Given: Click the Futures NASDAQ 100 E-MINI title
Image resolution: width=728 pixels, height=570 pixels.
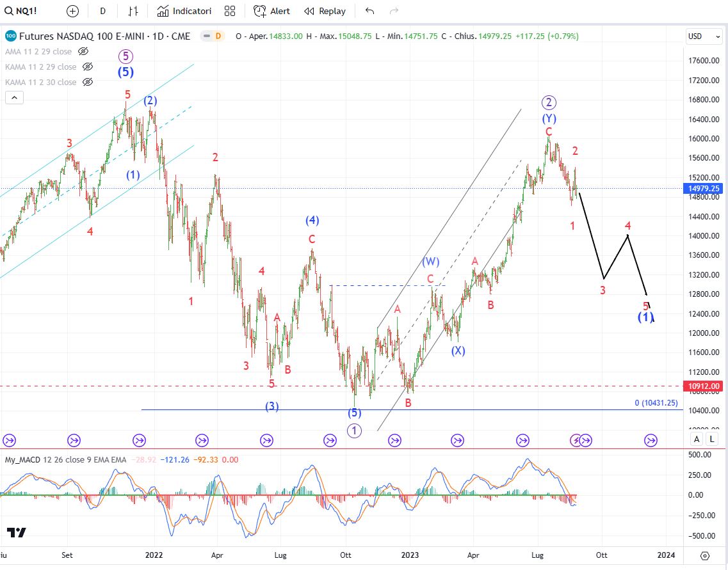Looking at the screenshot, I should [104, 36].
